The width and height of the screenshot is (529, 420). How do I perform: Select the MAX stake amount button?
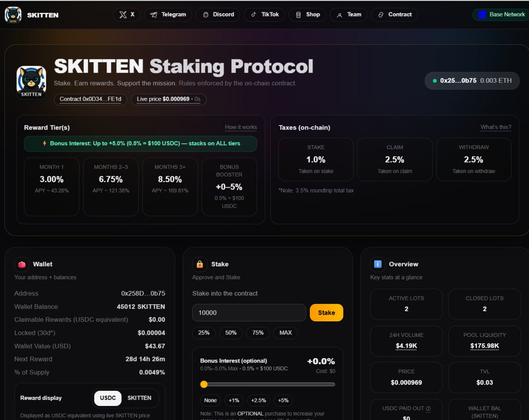coord(286,333)
